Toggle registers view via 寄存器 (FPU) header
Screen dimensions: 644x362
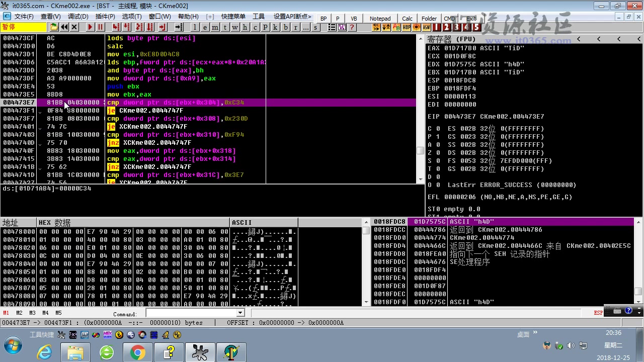click(452, 39)
